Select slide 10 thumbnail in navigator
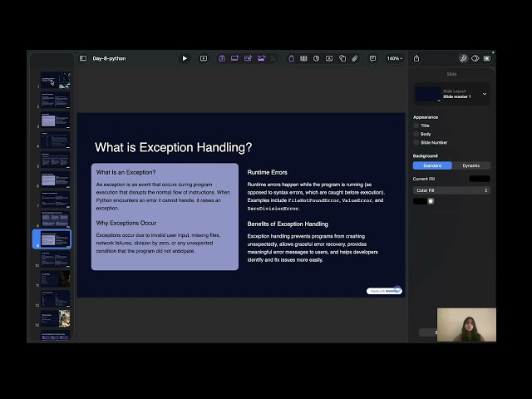 (56, 259)
